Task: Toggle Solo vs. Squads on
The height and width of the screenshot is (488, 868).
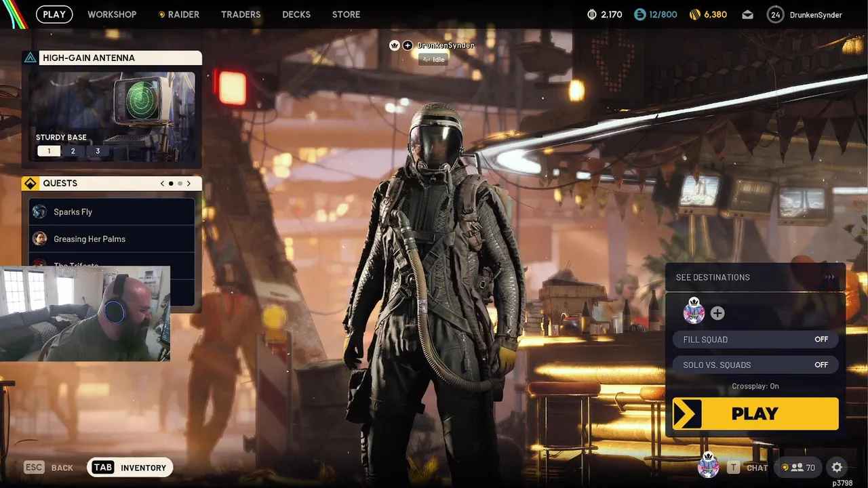Action: (755, 365)
